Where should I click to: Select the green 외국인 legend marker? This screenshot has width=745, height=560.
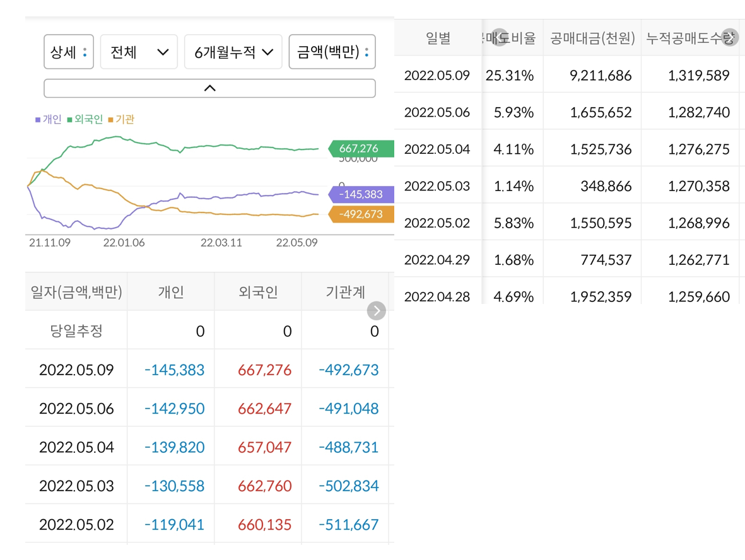(x=68, y=119)
